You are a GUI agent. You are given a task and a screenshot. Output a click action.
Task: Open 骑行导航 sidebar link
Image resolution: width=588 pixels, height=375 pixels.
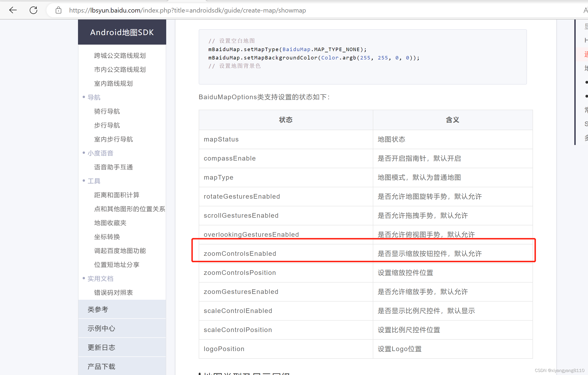click(x=107, y=111)
